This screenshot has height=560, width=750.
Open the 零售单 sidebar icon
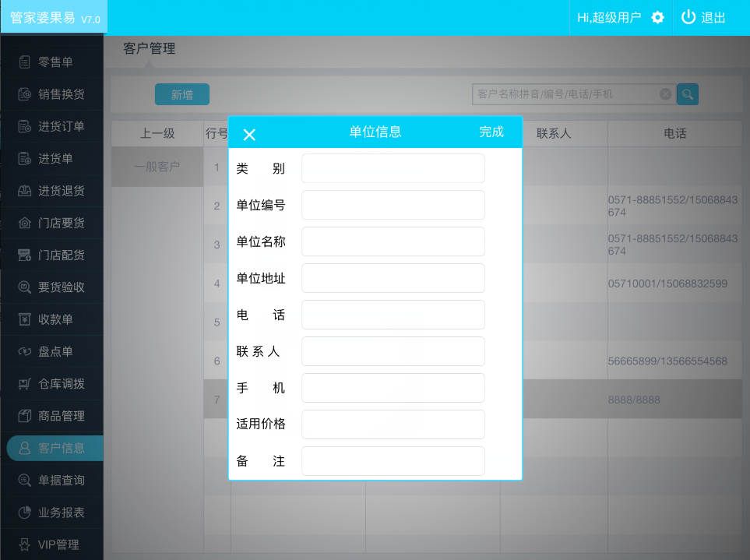pos(24,62)
